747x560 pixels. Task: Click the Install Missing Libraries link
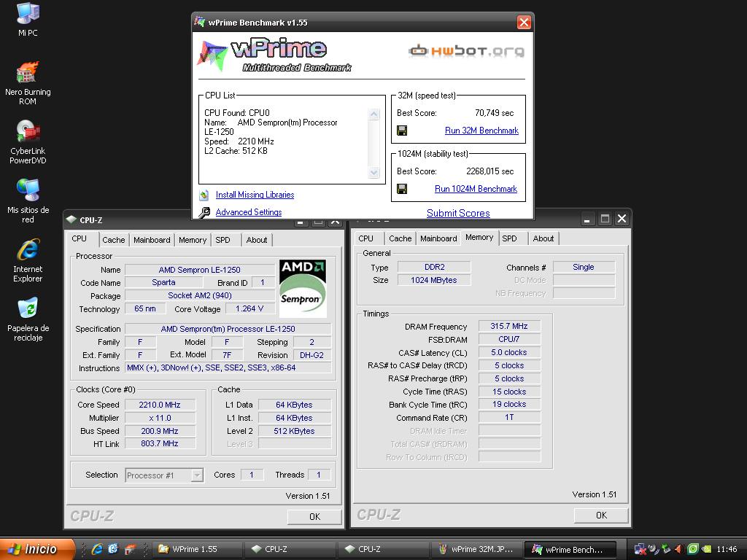coord(255,195)
